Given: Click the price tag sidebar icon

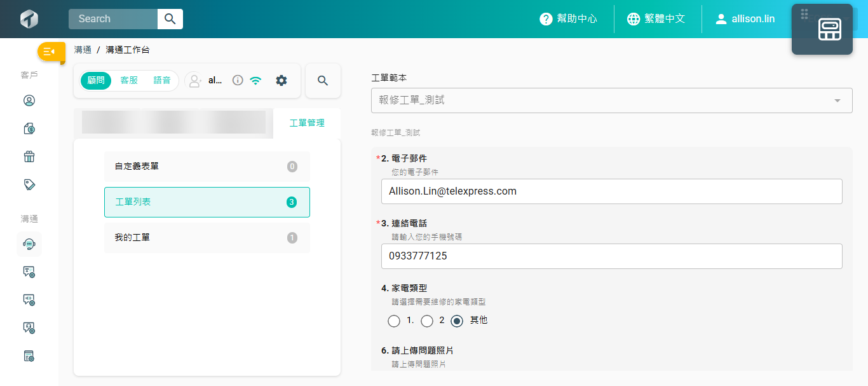Looking at the screenshot, I should pyautogui.click(x=29, y=184).
